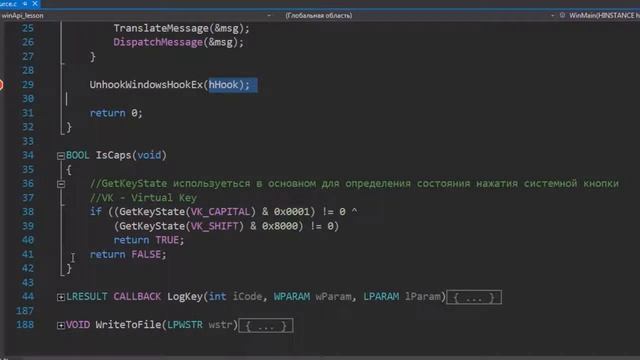The height and width of the screenshot is (360, 640).
Task: Close the open .c file tab
Action: point(35,4)
